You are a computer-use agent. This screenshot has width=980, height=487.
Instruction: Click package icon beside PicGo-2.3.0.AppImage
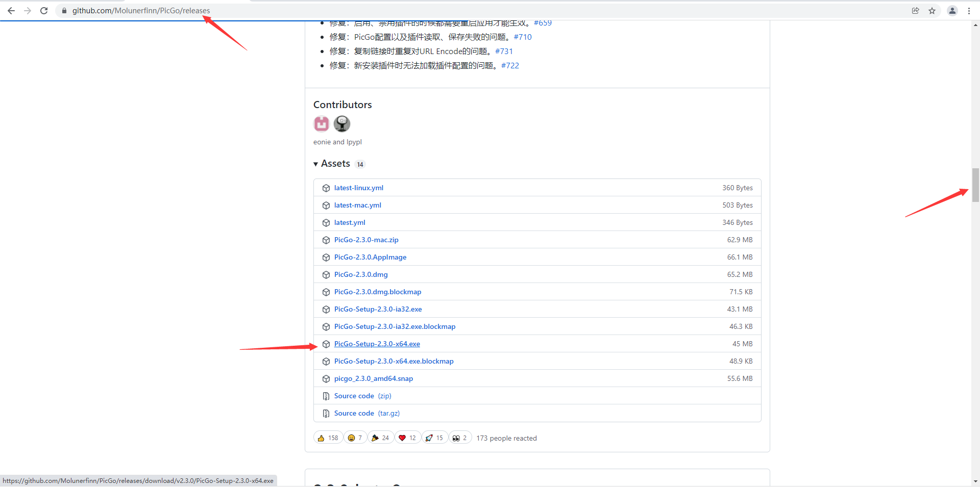[326, 258]
